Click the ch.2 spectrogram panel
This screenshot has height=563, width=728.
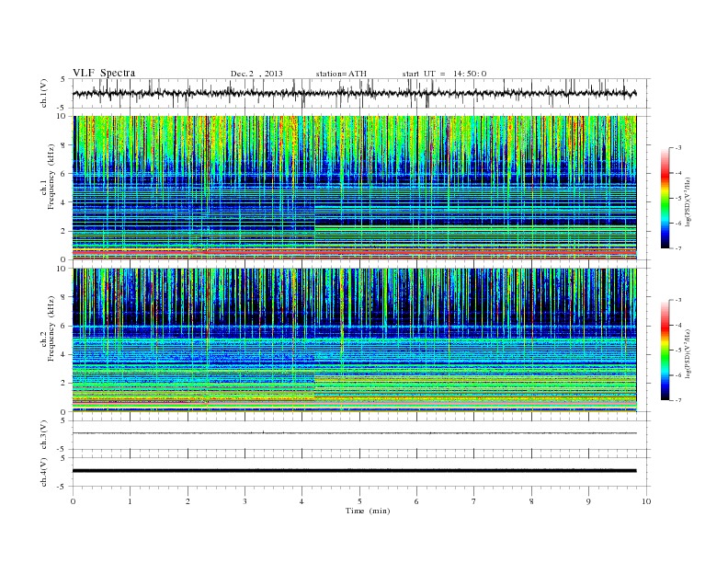354,339
